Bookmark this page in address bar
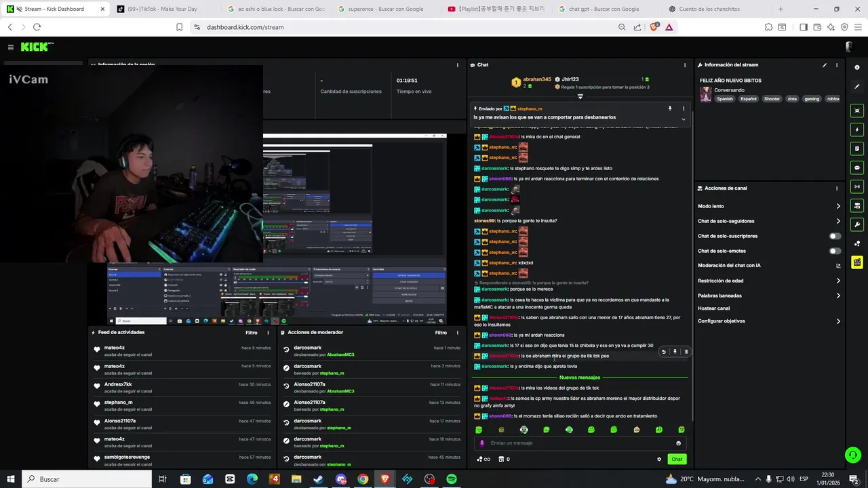 coord(179,27)
